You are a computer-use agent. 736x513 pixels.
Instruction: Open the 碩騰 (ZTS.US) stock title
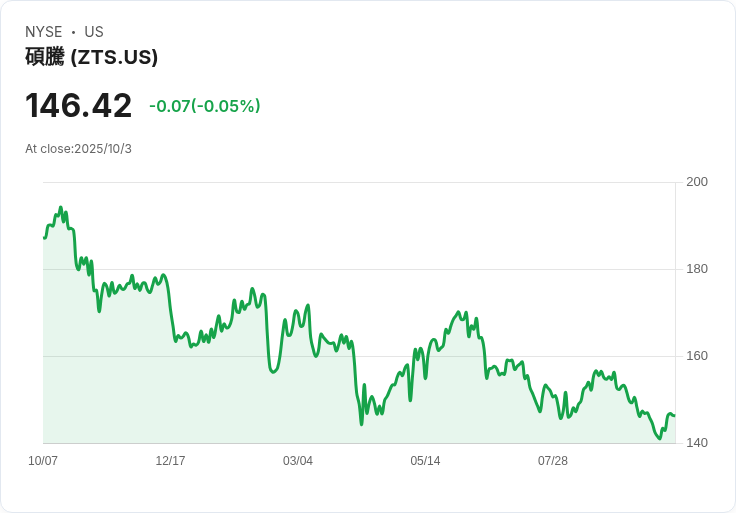click(x=91, y=57)
